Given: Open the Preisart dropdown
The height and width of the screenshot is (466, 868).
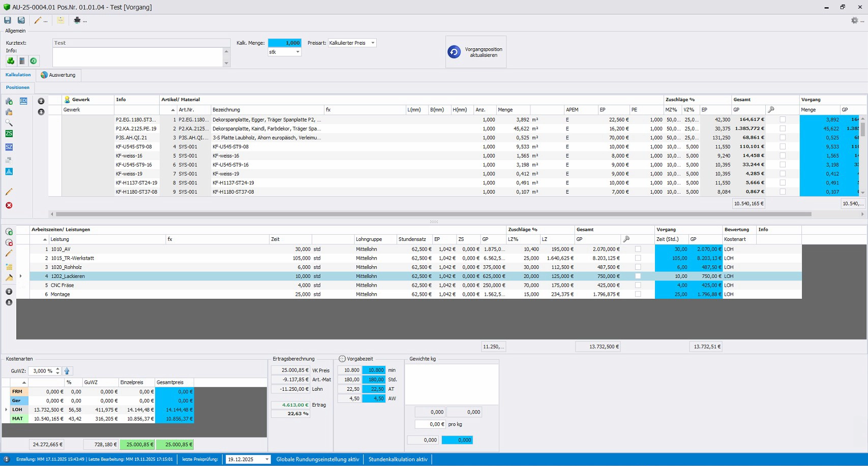Looking at the screenshot, I should (x=373, y=43).
